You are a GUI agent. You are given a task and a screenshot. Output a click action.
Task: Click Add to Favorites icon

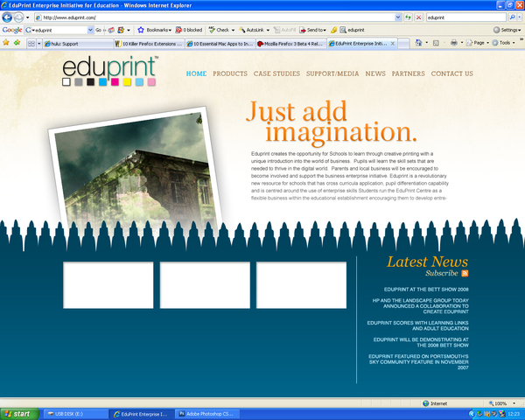click(17, 43)
